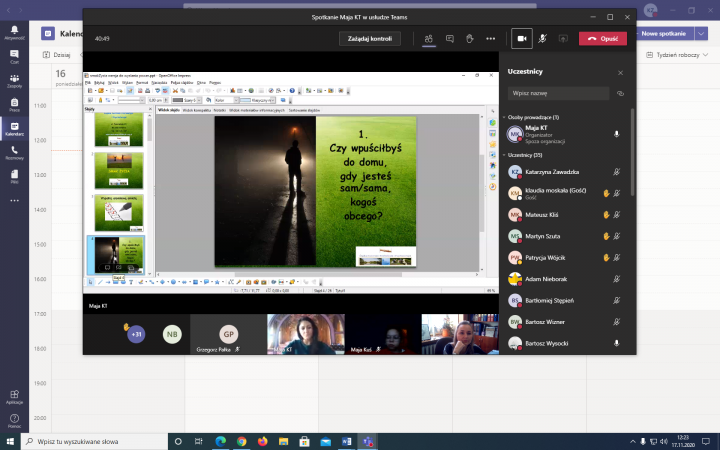Open Task View on the taskbar
720x450 pixels.
pos(198,441)
